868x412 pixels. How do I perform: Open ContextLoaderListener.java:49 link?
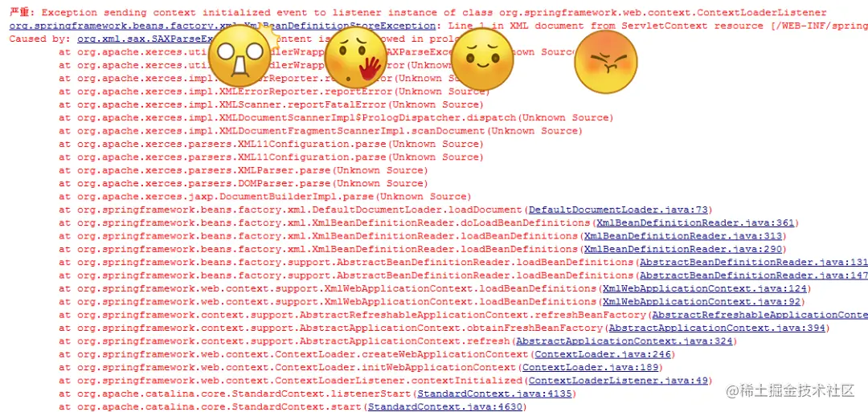pyautogui.click(x=618, y=381)
